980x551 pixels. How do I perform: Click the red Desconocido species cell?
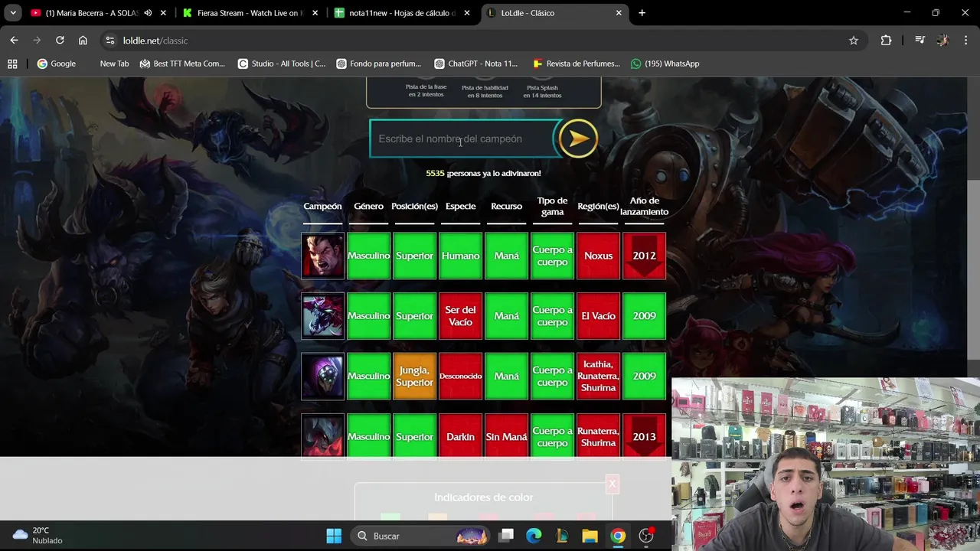click(460, 376)
